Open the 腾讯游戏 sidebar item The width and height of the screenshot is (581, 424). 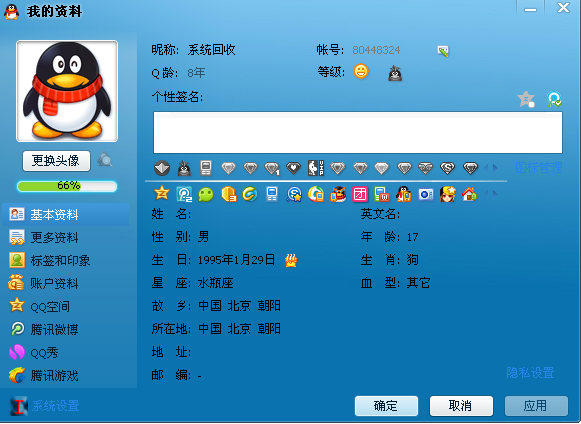click(x=66, y=375)
